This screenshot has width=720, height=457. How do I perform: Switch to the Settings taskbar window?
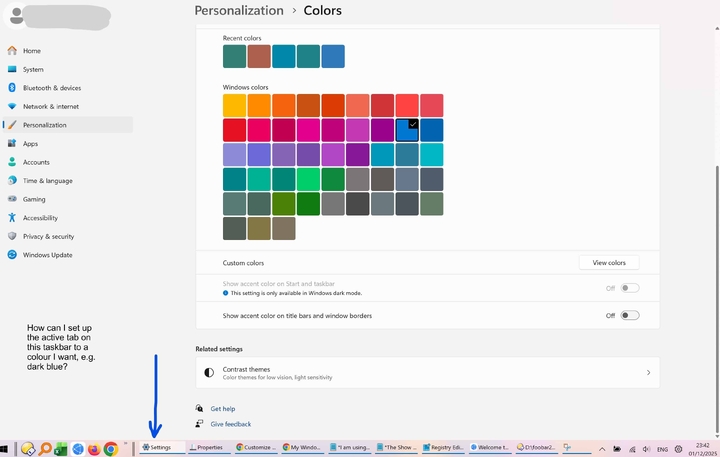tap(162, 447)
